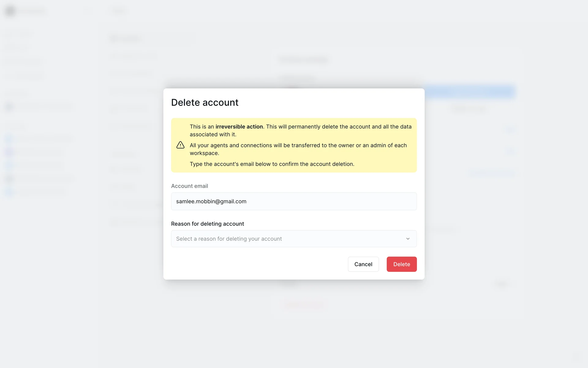588x368 pixels.
Task: Click "Select a reason" placeholder text
Action: pyautogui.click(x=229, y=239)
